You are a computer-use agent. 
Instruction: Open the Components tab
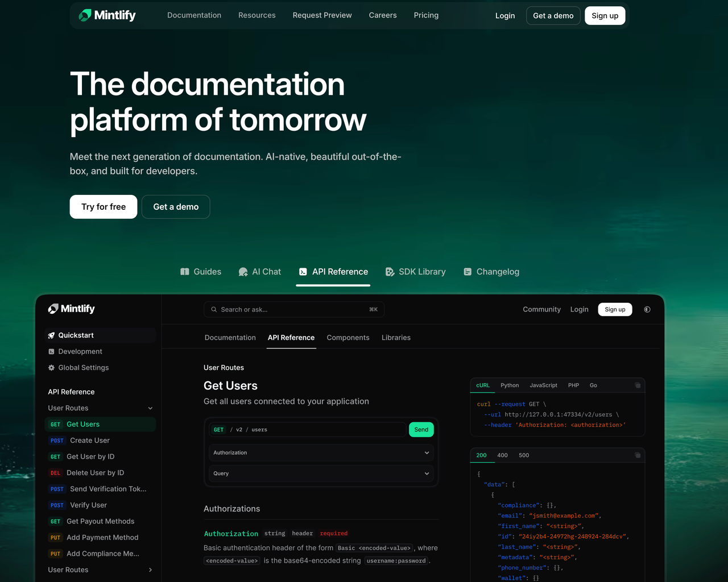(348, 338)
